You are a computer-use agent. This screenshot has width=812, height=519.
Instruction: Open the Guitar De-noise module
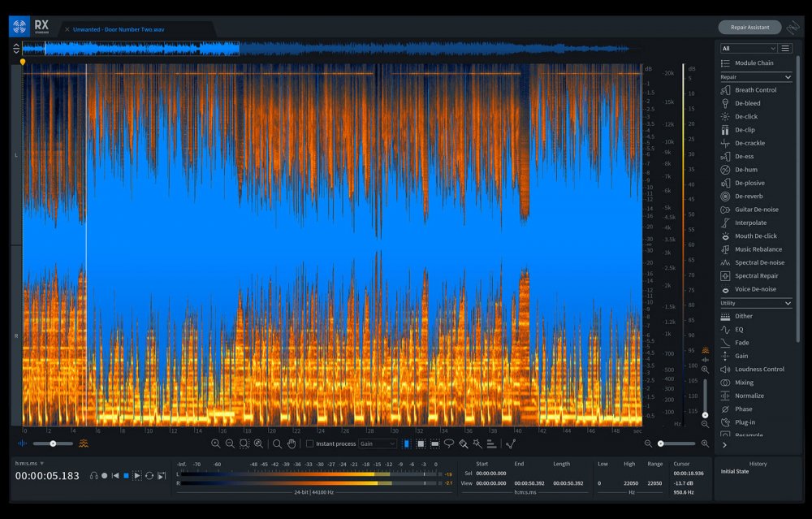point(749,210)
